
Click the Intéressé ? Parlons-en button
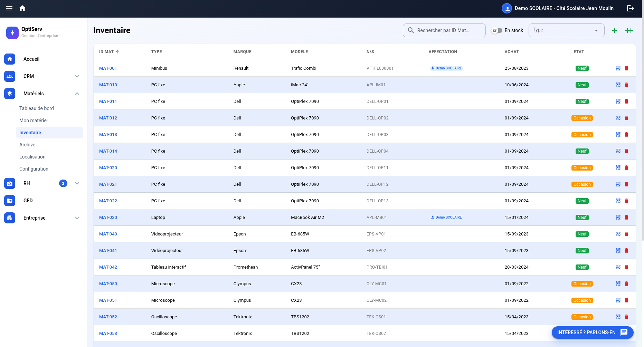(x=593, y=332)
